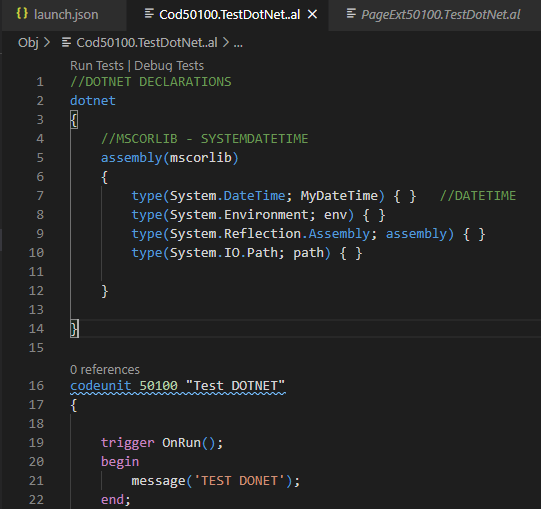
Task: Click the trigger OnRun() line
Action: click(x=162, y=443)
